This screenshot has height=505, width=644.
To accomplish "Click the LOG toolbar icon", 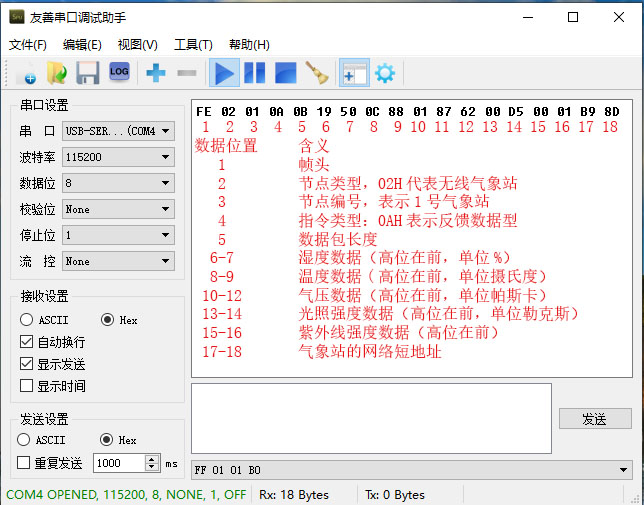I will [119, 72].
